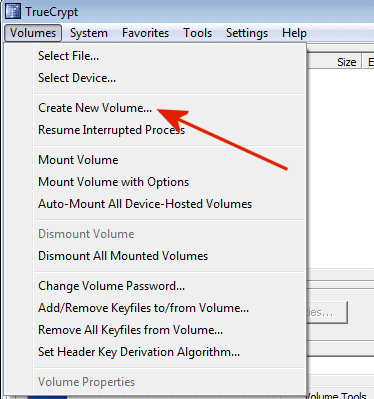Open the Help menu
Viewport: 374px width, 399px height.
(x=294, y=33)
